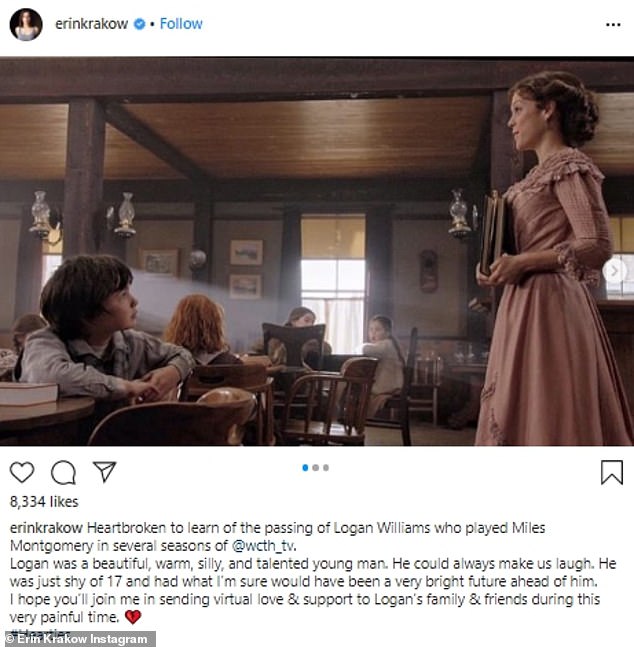Click the schoolroom scene photo

tap(317, 251)
